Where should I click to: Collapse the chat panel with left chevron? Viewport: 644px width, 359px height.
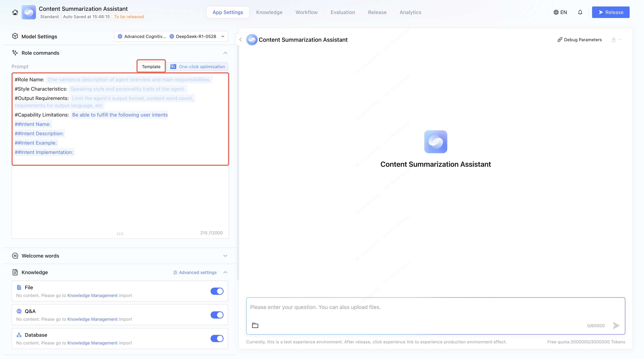click(x=240, y=40)
